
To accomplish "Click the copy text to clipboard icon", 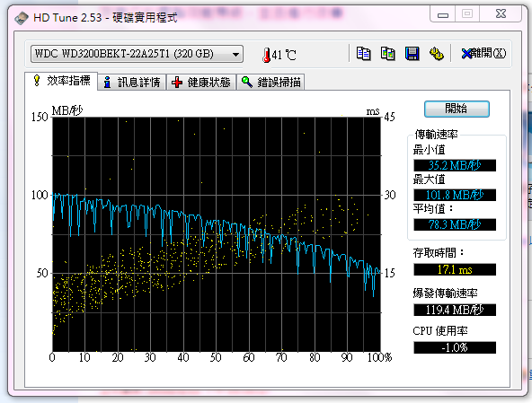I will (363, 54).
